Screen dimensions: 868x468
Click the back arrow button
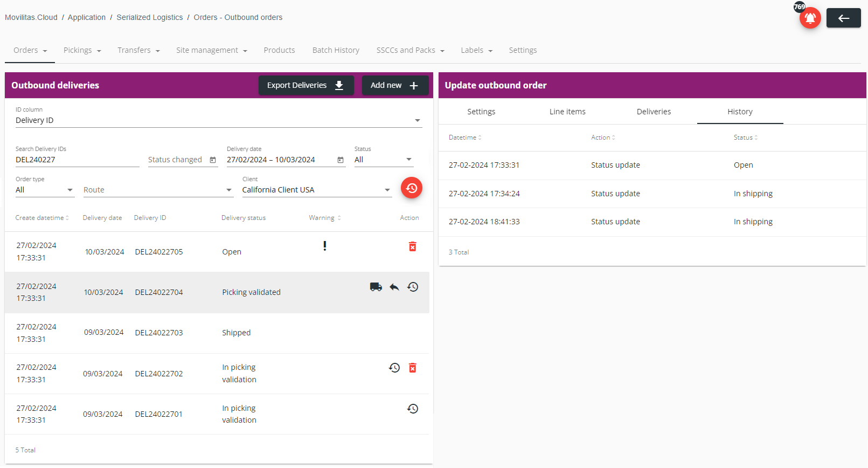[843, 18]
